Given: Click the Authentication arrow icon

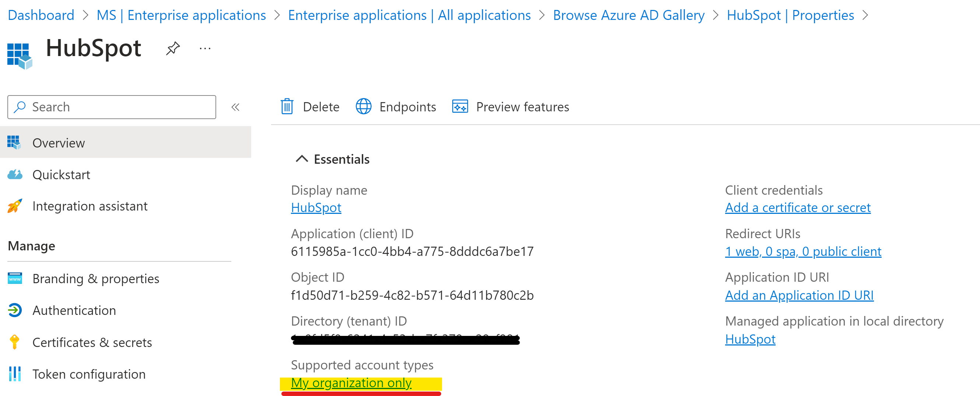Looking at the screenshot, I should click(14, 310).
